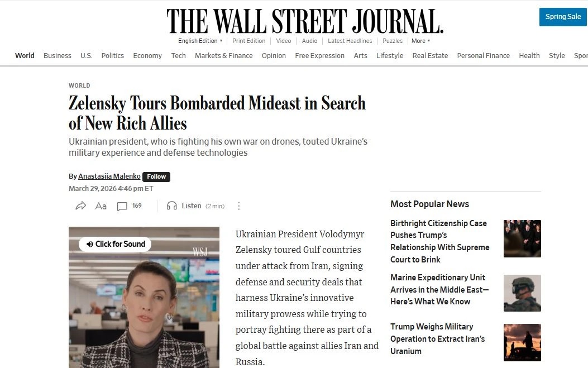Expand the More dropdown in header
The image size is (588, 368).
420,41
